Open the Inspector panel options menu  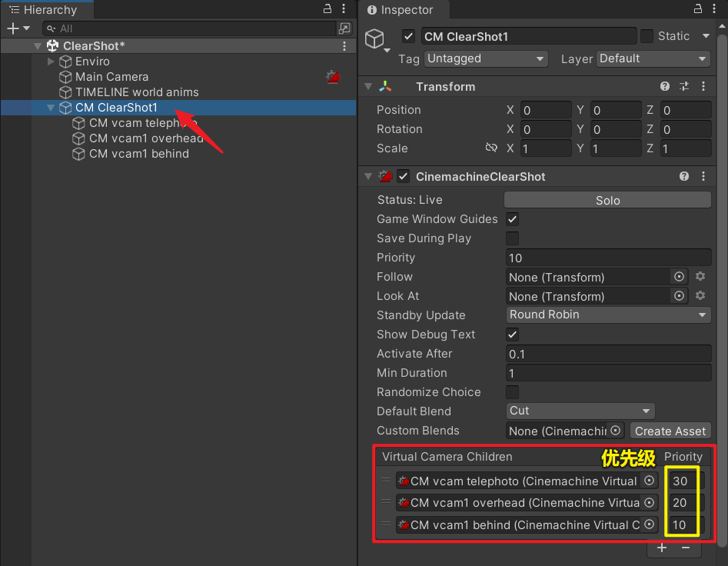click(x=714, y=8)
